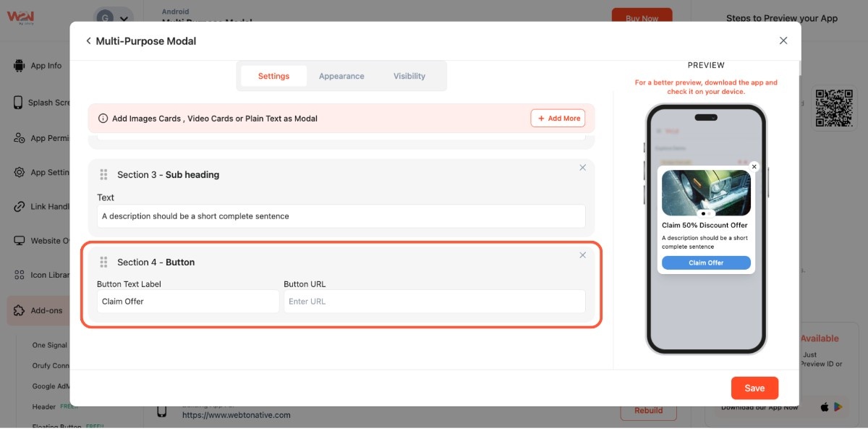868x431 pixels.
Task: Click the car image thumbnail in preview
Action: pyautogui.click(x=706, y=192)
